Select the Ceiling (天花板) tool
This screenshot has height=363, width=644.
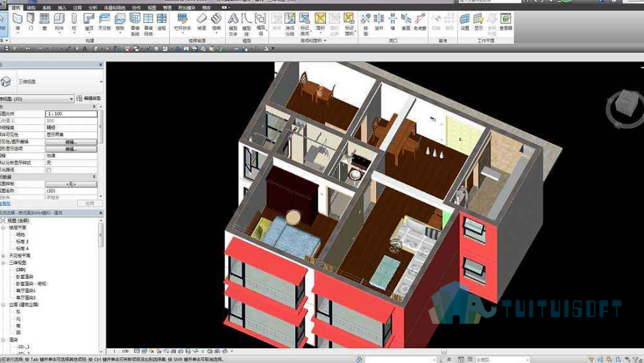click(104, 22)
